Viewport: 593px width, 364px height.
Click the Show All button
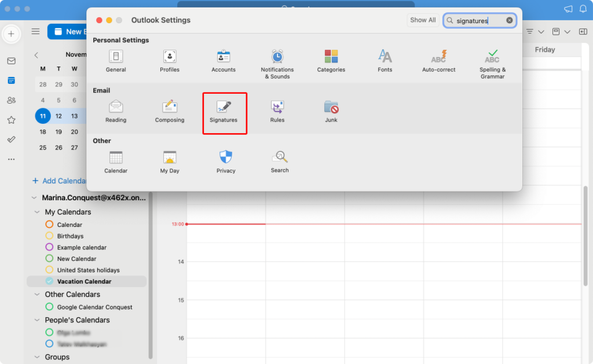point(423,20)
